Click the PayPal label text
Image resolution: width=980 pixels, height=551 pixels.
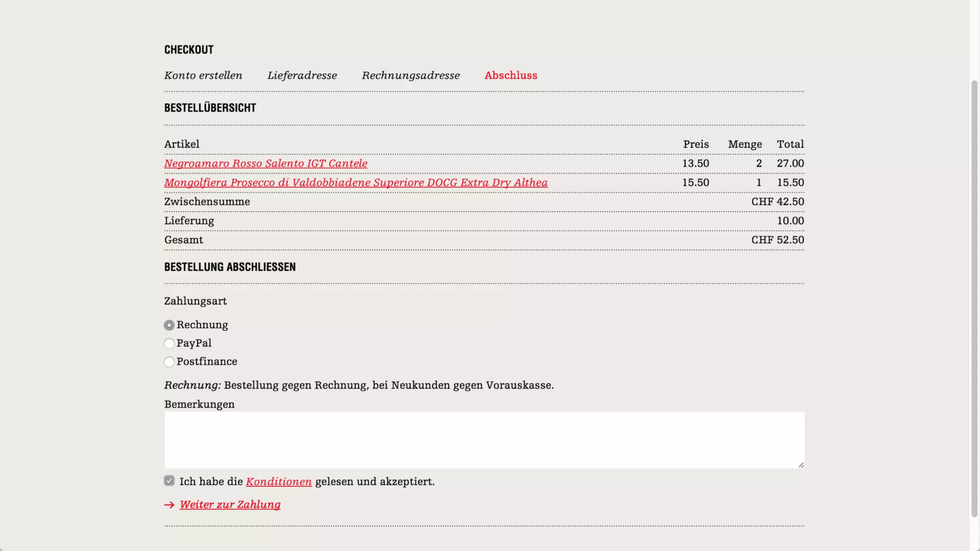[x=194, y=343]
